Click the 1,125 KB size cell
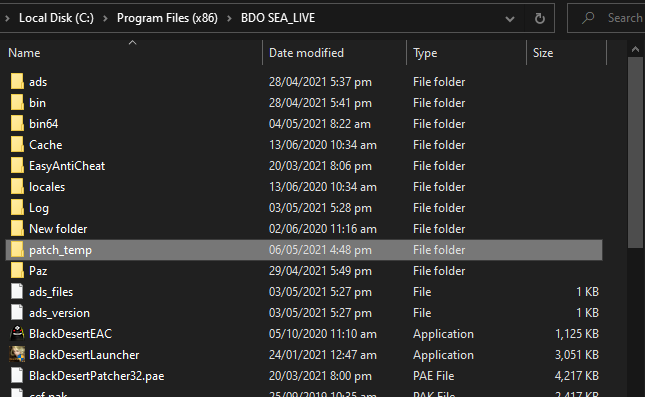Image resolution: width=645 pixels, height=397 pixels. click(577, 334)
